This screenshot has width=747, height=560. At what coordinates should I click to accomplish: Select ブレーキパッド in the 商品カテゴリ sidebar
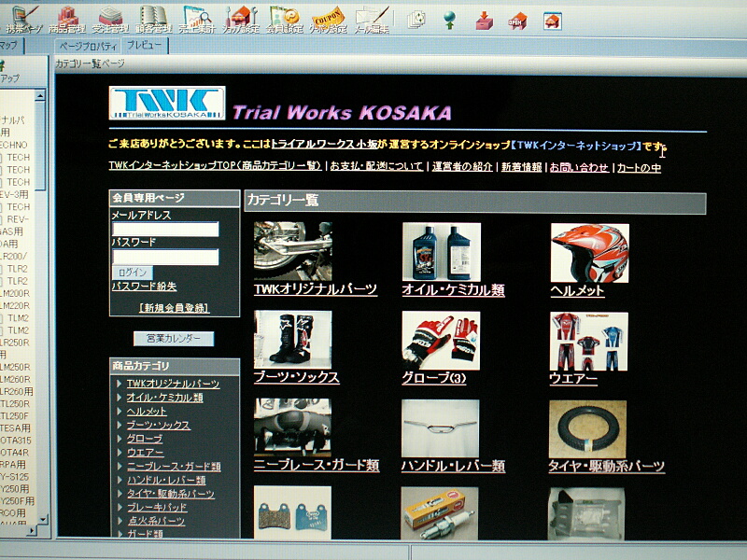pos(157,507)
